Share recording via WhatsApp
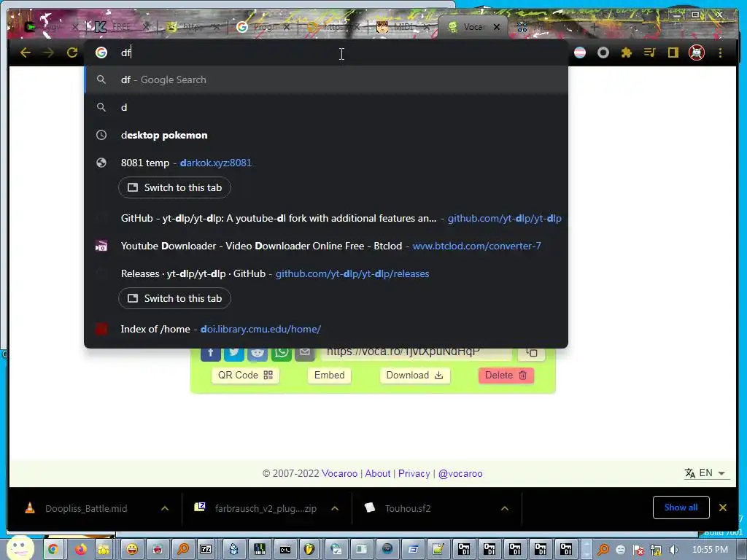 281,354
